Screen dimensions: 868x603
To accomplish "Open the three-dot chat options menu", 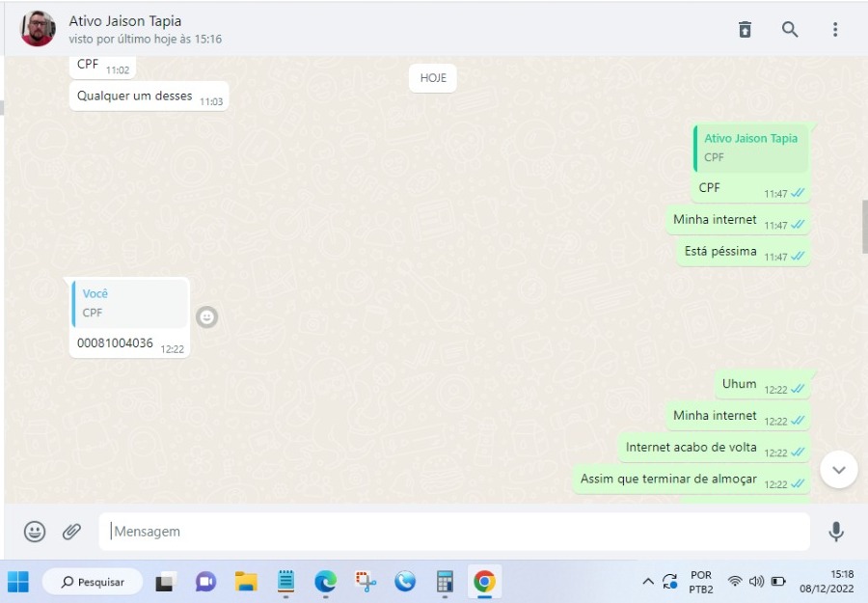I will click(835, 30).
